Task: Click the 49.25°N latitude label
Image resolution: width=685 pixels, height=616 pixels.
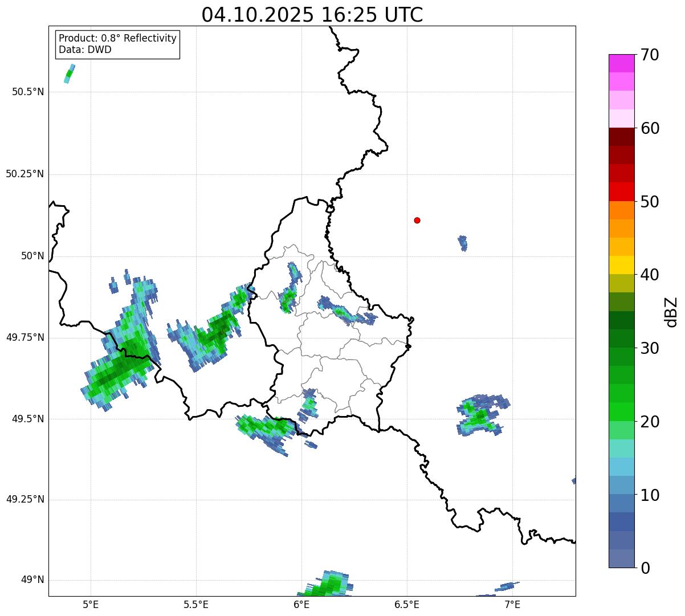Action: pyautogui.click(x=25, y=499)
